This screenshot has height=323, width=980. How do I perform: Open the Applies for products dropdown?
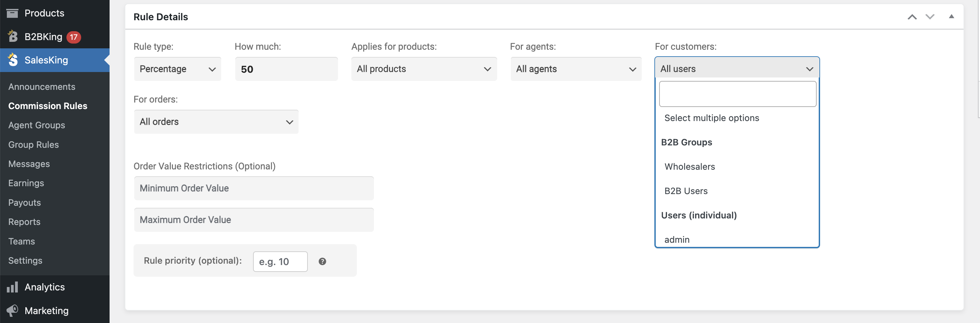(424, 69)
